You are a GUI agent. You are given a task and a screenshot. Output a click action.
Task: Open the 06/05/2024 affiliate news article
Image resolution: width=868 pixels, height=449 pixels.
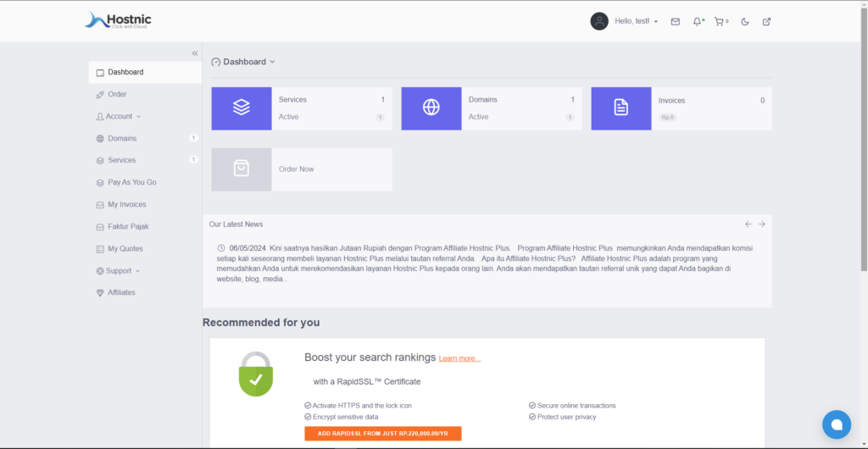point(485,263)
